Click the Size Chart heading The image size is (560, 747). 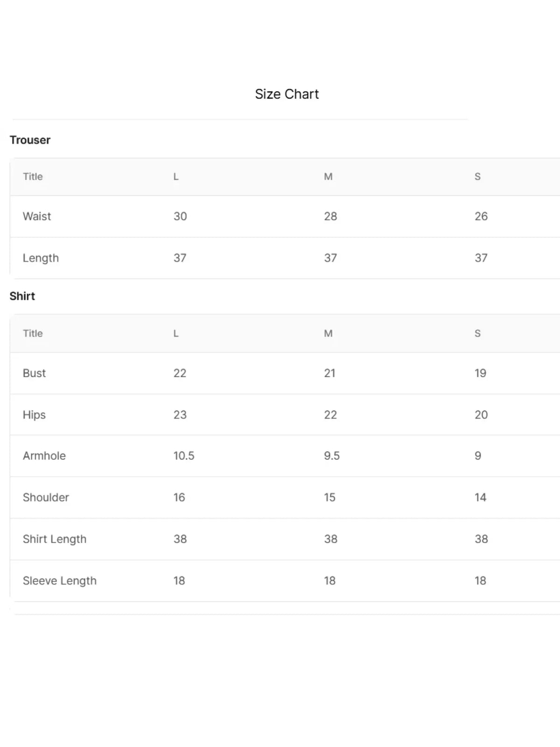pos(287,94)
